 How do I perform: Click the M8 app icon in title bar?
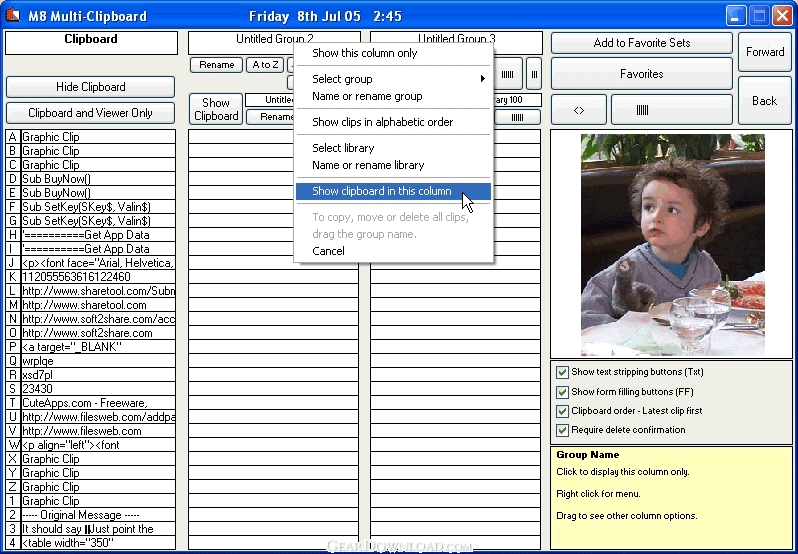13,16
